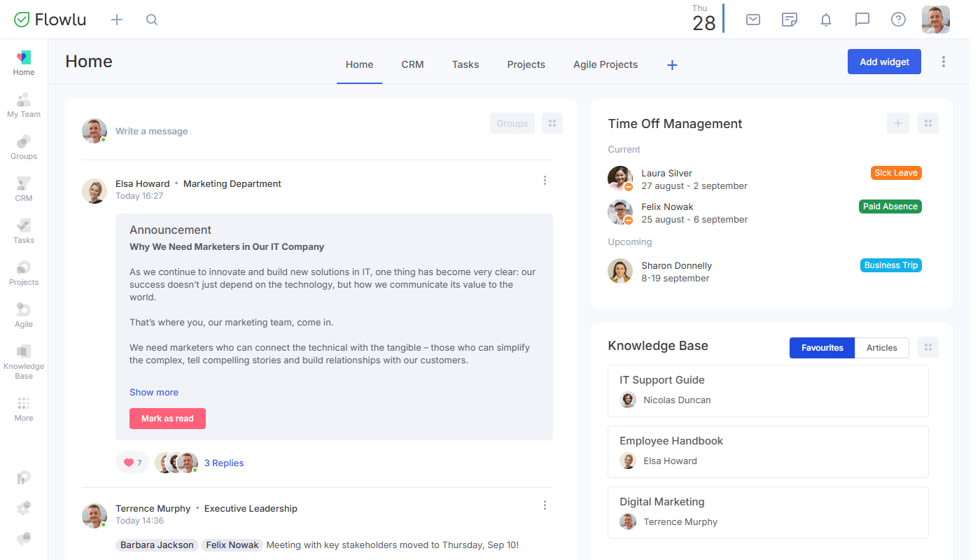
Task: Go to Agile in the sidebar
Action: coord(24,315)
